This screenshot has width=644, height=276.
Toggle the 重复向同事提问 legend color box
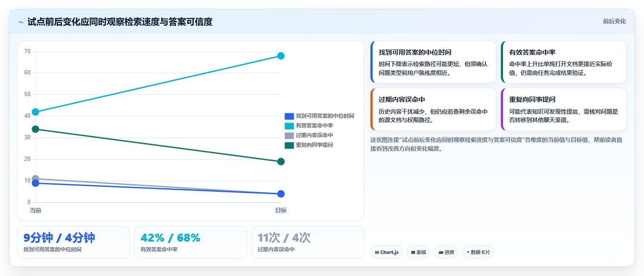289,145
